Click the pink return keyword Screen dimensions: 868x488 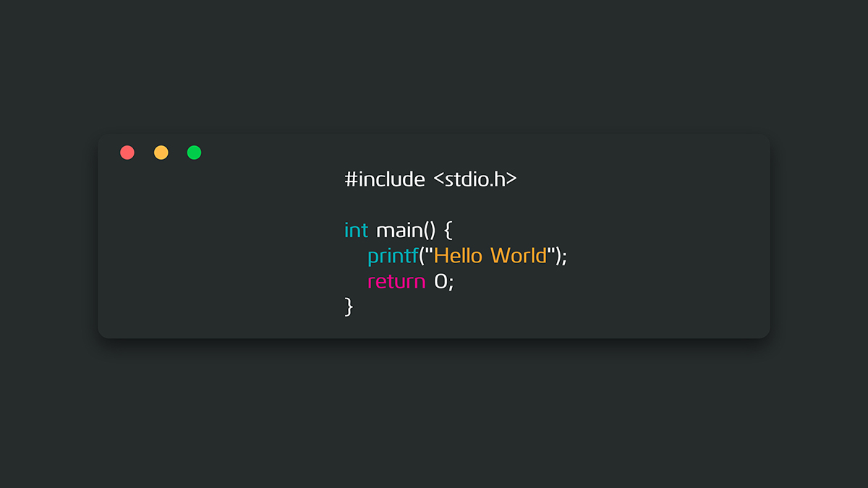click(x=396, y=282)
